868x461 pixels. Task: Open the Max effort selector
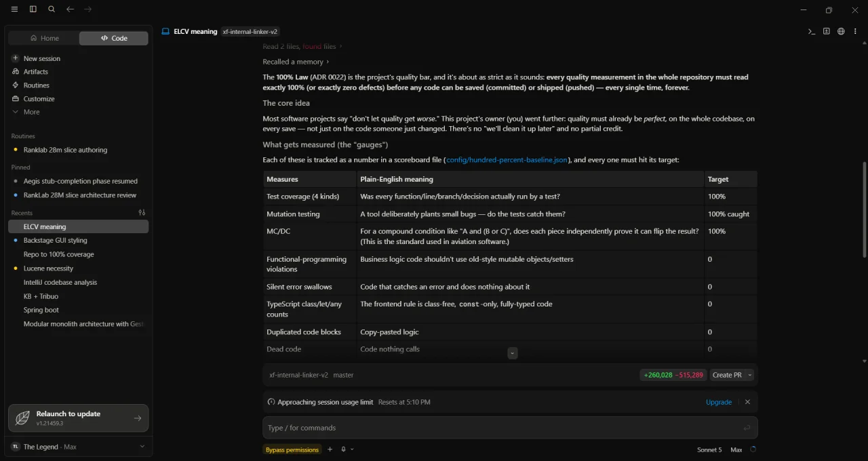point(736,449)
